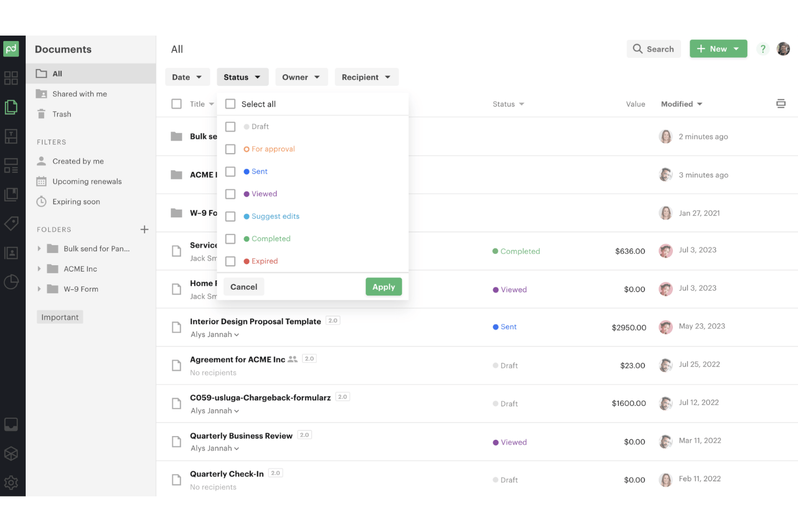Viewport: 798px width, 532px height.
Task: Toggle the table header select-all checkbox
Action: (x=176, y=104)
